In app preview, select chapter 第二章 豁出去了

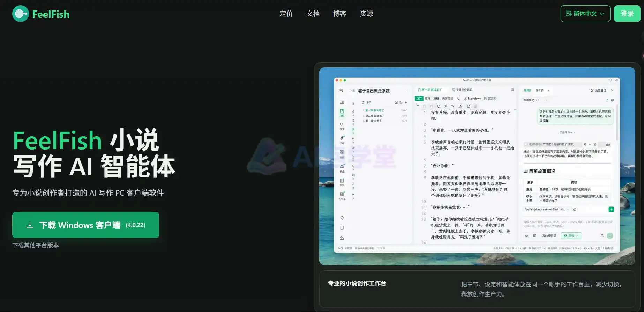(x=375, y=116)
